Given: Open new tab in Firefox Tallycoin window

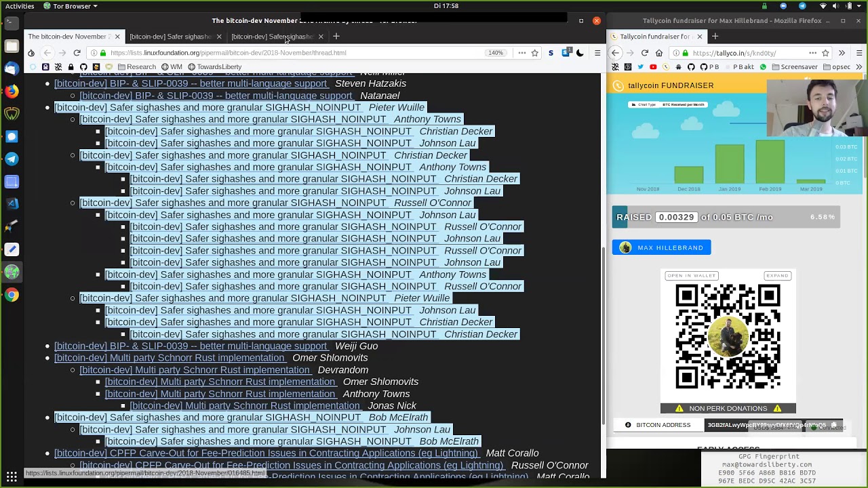Looking at the screenshot, I should click(715, 37).
